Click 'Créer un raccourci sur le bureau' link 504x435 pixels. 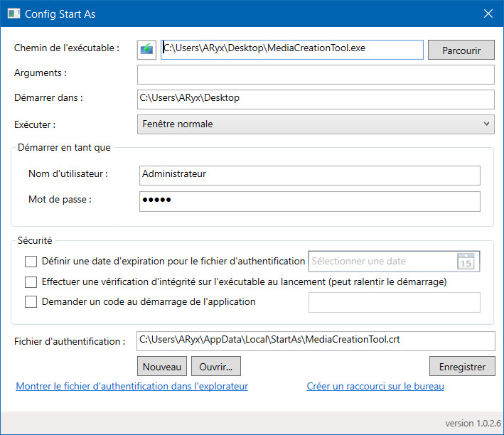[x=375, y=386]
